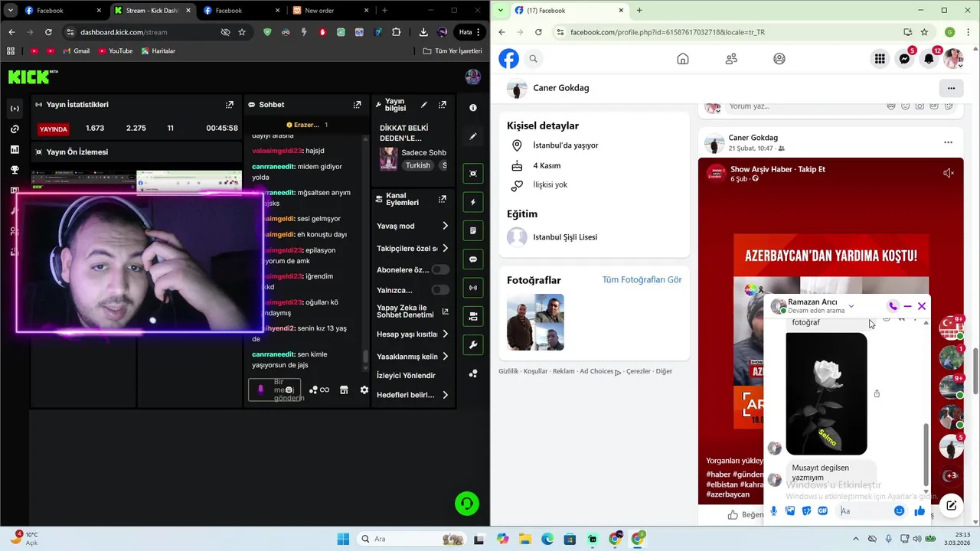Expand Hedefleri belirle options
This screenshot has width=980, height=551.
coord(445,395)
